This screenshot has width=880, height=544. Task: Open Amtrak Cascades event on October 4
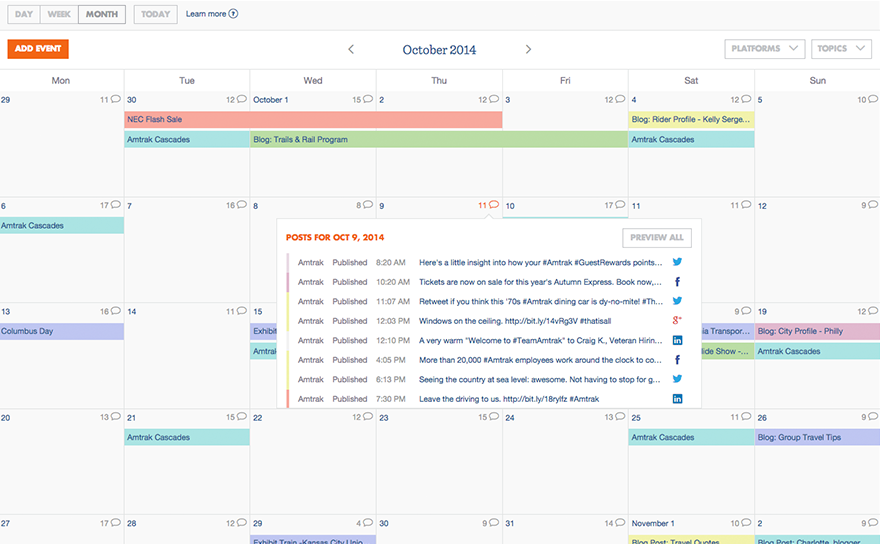click(691, 139)
